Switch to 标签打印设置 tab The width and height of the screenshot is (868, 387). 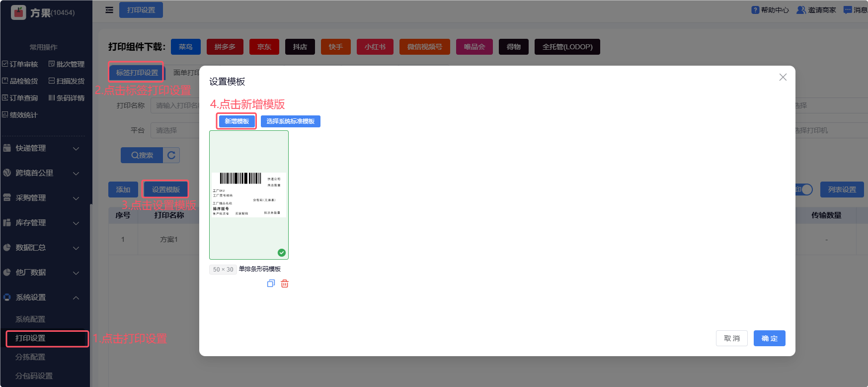click(137, 73)
